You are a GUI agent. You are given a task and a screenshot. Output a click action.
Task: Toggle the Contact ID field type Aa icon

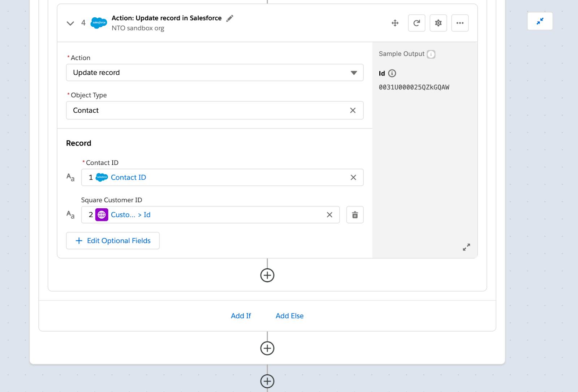[70, 177]
